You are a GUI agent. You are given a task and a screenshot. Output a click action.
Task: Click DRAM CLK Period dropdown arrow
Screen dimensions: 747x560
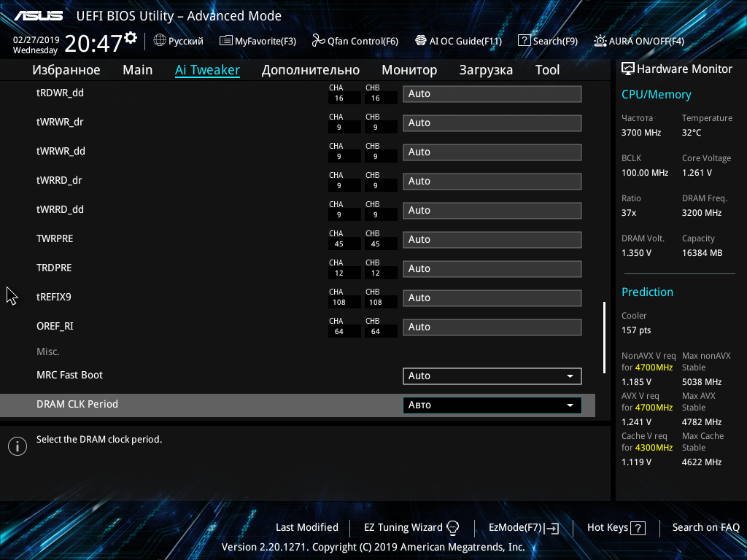(570, 405)
